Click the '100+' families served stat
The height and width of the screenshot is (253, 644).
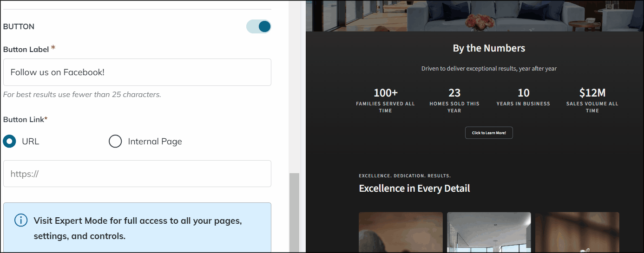click(386, 92)
